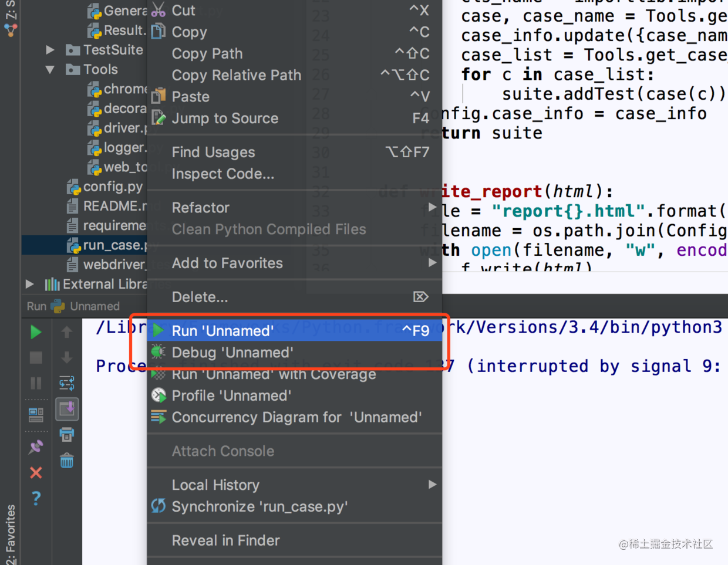Click the External Libraries label
728x565 pixels.
(105, 284)
